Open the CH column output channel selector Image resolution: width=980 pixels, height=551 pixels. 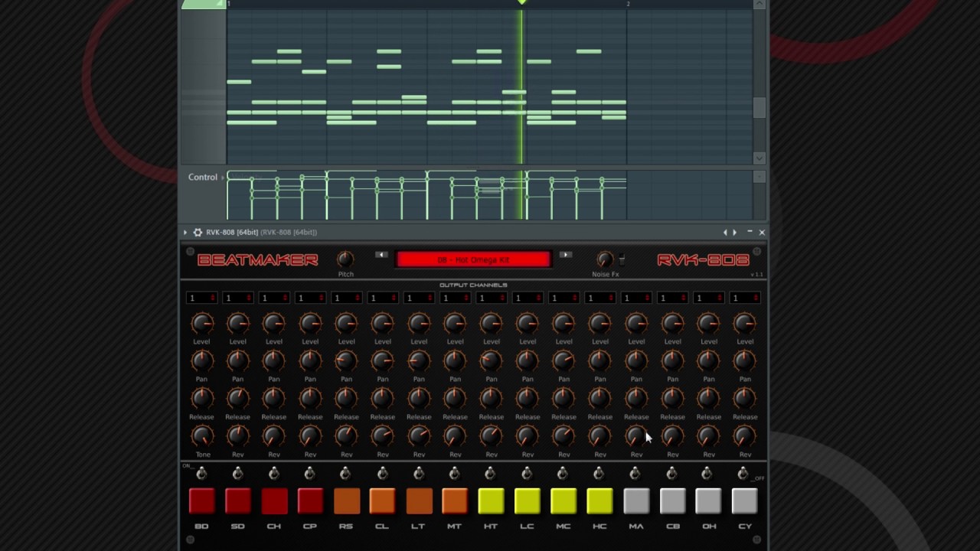[x=273, y=298]
